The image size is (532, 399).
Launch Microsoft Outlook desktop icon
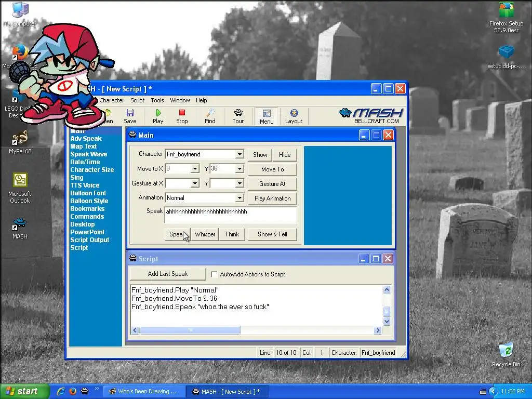coord(20,188)
